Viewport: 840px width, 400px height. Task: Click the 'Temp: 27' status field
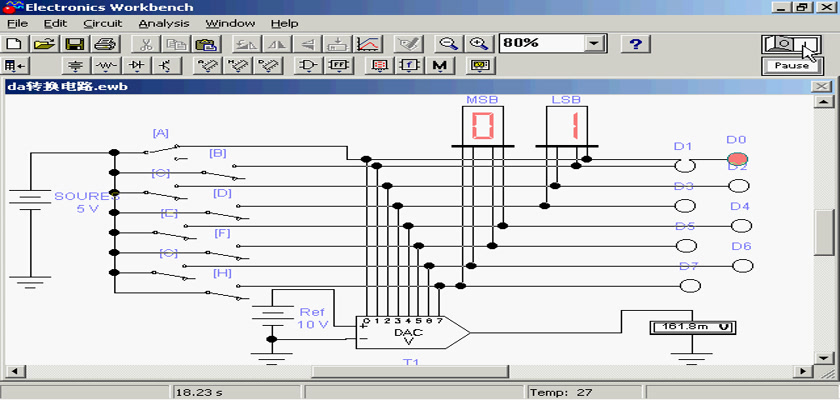(x=584, y=393)
